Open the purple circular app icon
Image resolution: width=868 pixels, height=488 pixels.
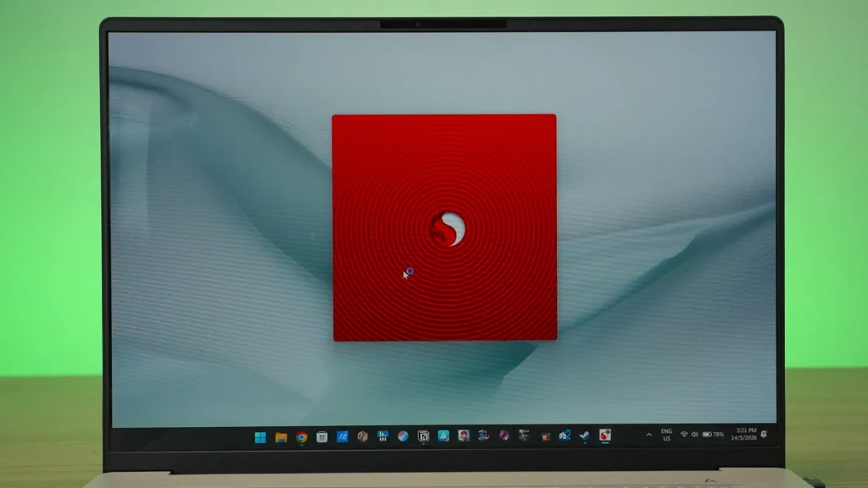[504, 435]
